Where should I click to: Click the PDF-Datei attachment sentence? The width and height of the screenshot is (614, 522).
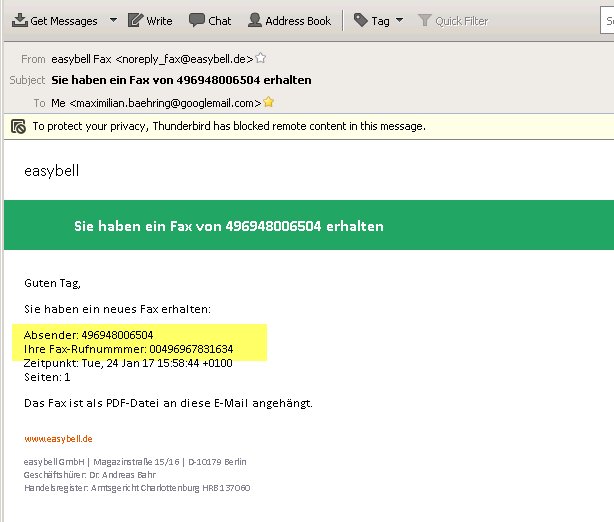(168, 403)
